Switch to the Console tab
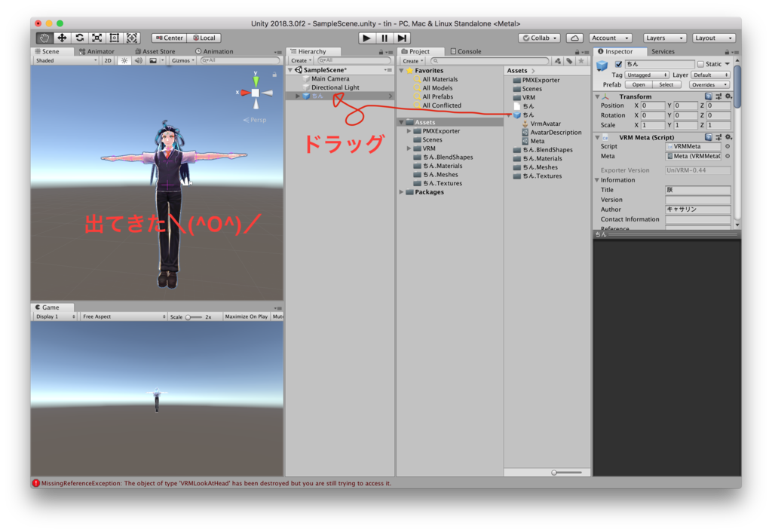The height and width of the screenshot is (532, 772). click(466, 51)
